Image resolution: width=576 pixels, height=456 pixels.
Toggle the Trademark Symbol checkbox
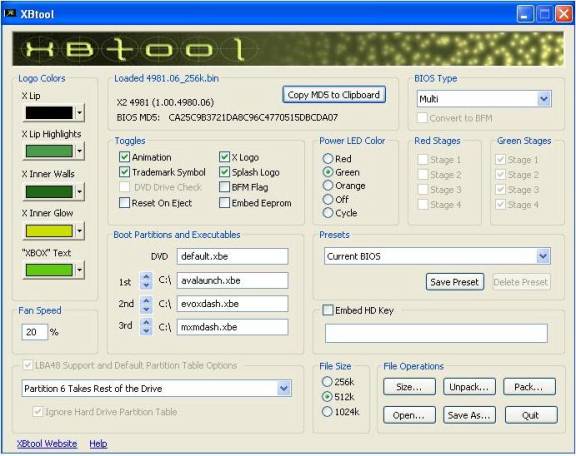click(x=124, y=172)
